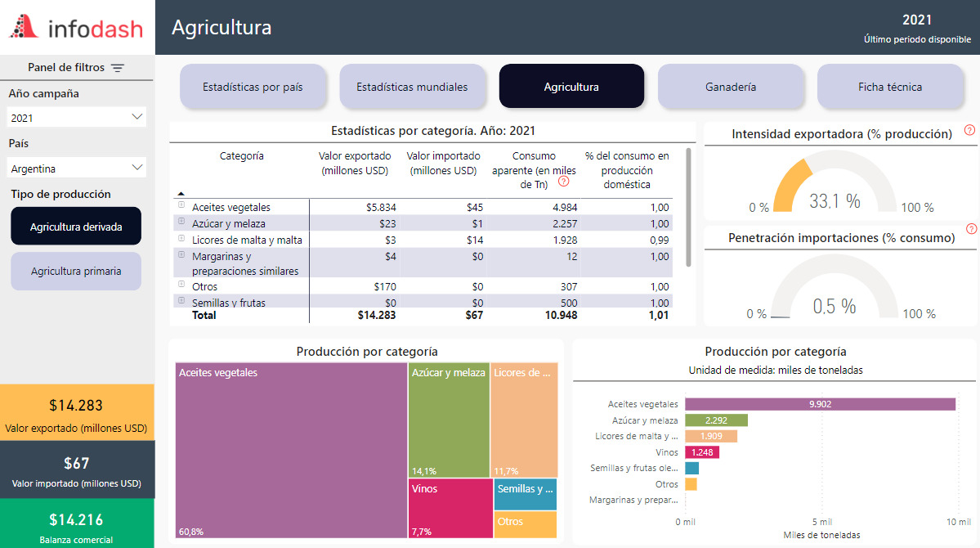This screenshot has width=980, height=548.
Task: Click the Otros $170 export value
Action: click(x=385, y=286)
